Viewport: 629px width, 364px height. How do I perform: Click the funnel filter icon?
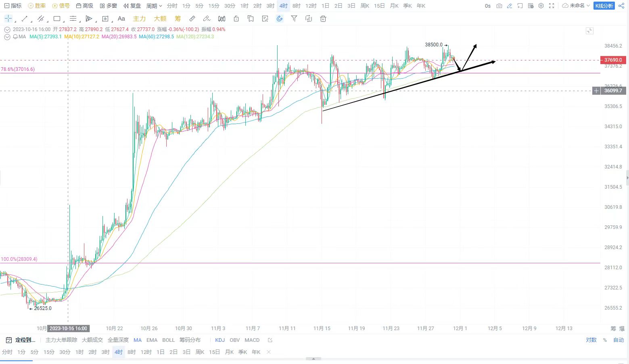(x=294, y=19)
